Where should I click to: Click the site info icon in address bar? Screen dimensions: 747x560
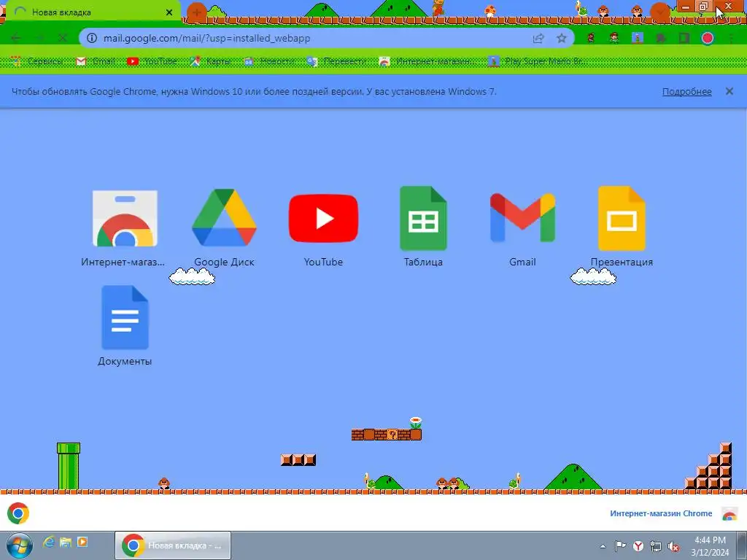(x=92, y=38)
